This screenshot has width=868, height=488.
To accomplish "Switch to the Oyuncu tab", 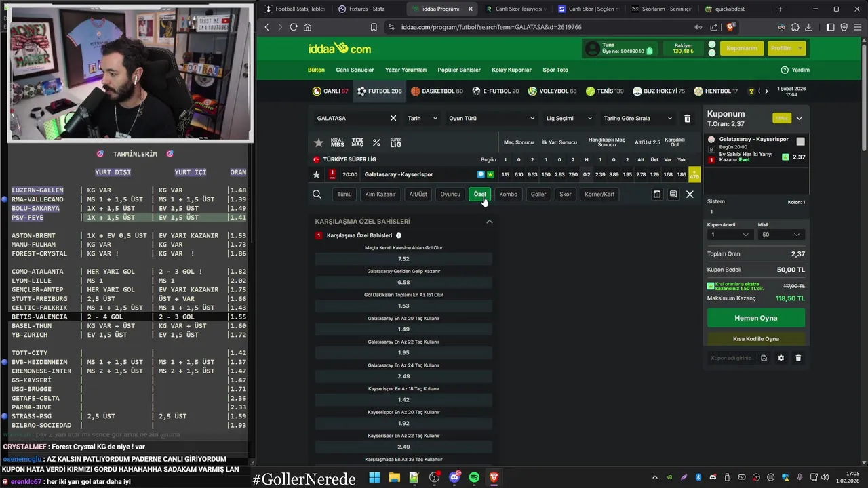I will (x=450, y=195).
